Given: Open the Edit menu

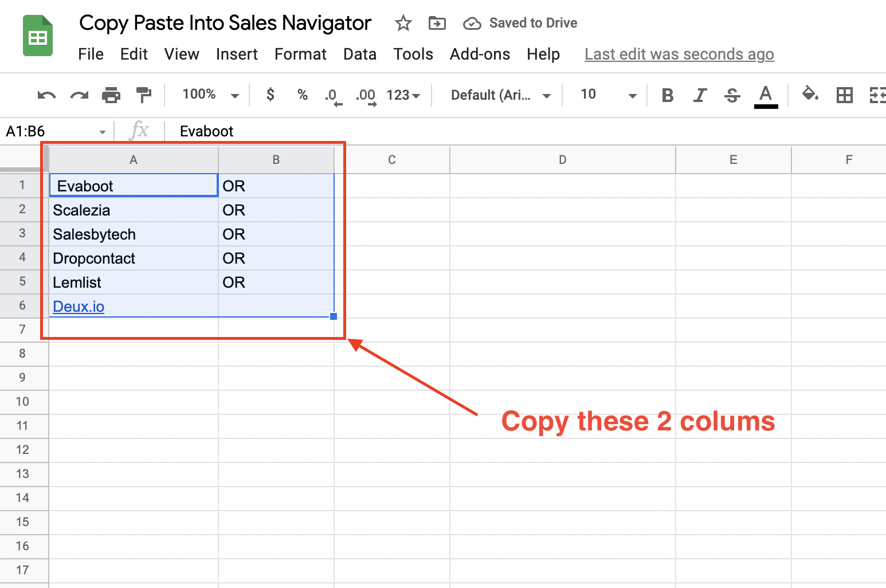Looking at the screenshot, I should pyautogui.click(x=134, y=54).
